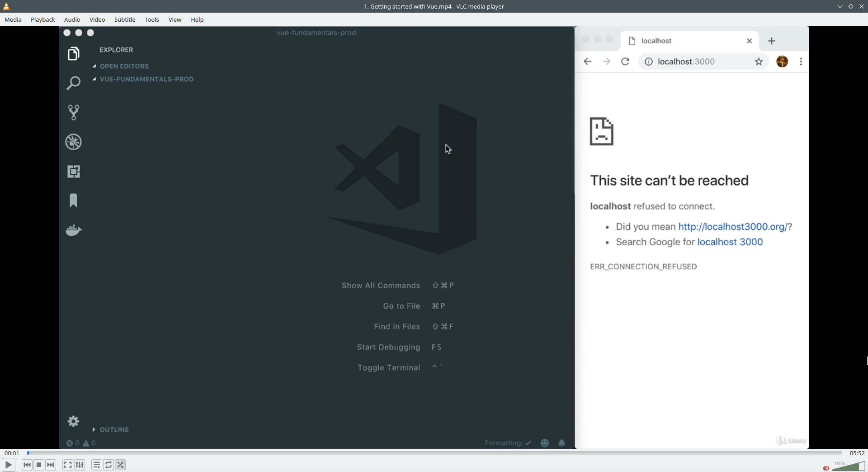Image resolution: width=868 pixels, height=472 pixels.
Task: Go forward in the Chrome browser
Action: pos(606,62)
